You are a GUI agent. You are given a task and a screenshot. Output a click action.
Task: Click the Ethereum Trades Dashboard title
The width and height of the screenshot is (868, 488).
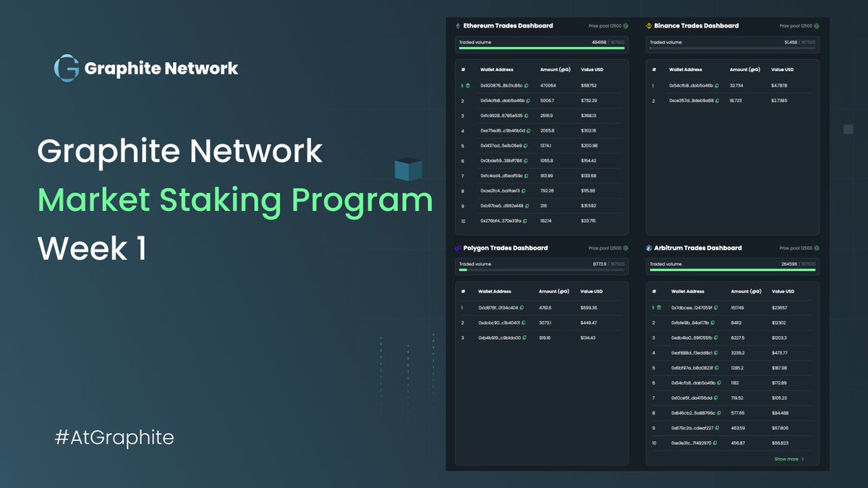tap(508, 26)
